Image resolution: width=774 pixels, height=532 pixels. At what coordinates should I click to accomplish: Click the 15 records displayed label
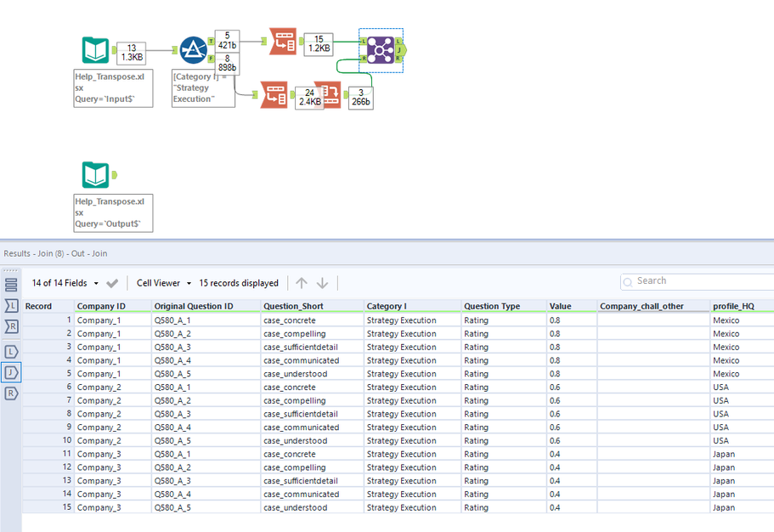239,283
